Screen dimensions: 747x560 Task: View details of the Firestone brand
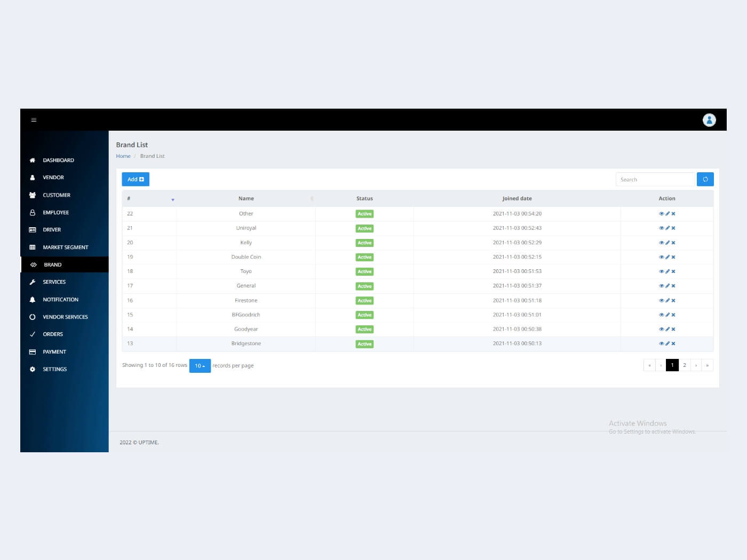coord(661,300)
